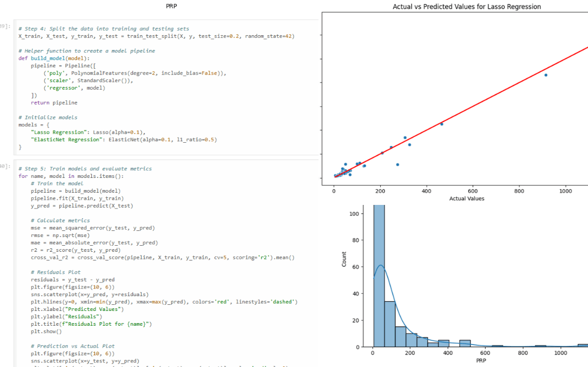Click the 'mae = mean_absolute_error' line
The height and width of the screenshot is (367, 588).
coord(94,243)
